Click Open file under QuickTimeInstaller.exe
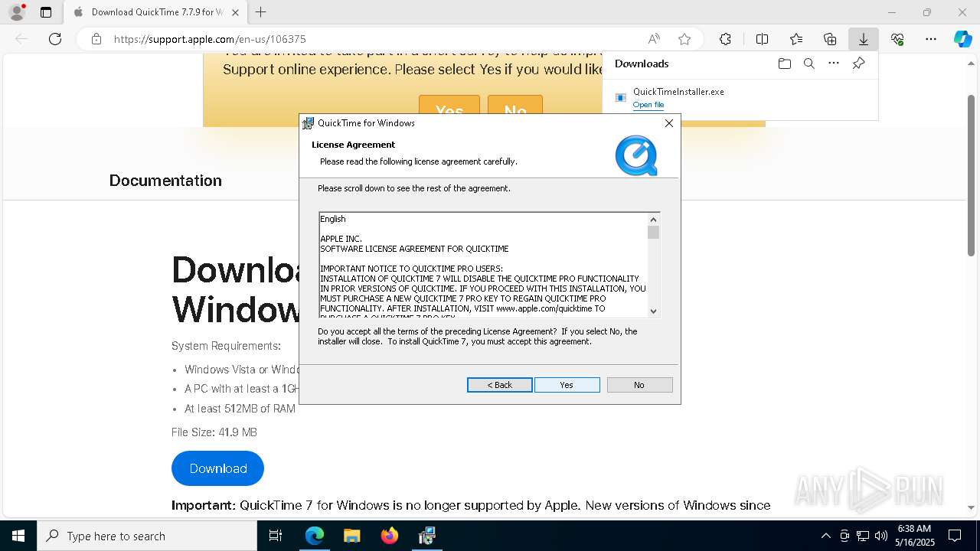Viewport: 980px width, 551px height. [648, 105]
